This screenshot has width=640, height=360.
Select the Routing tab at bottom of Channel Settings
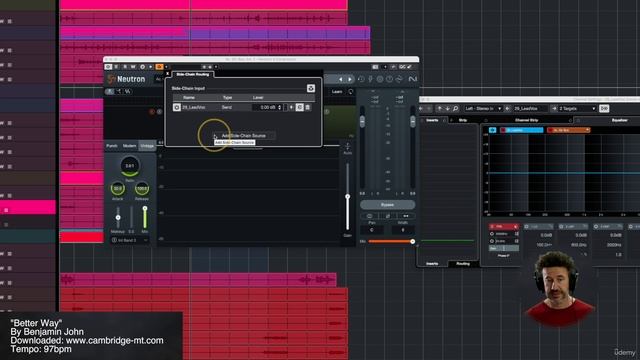(x=463, y=264)
